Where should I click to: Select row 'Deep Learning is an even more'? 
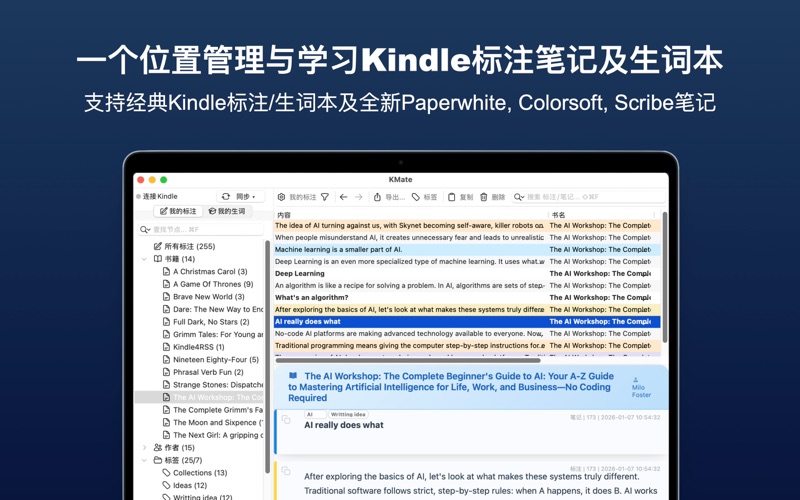click(x=467, y=261)
